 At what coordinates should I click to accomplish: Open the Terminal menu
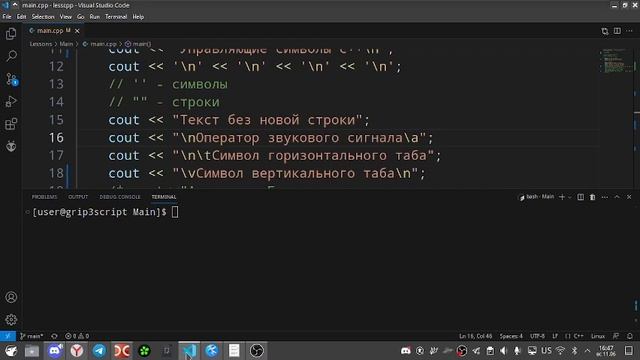pyautogui.click(x=116, y=17)
